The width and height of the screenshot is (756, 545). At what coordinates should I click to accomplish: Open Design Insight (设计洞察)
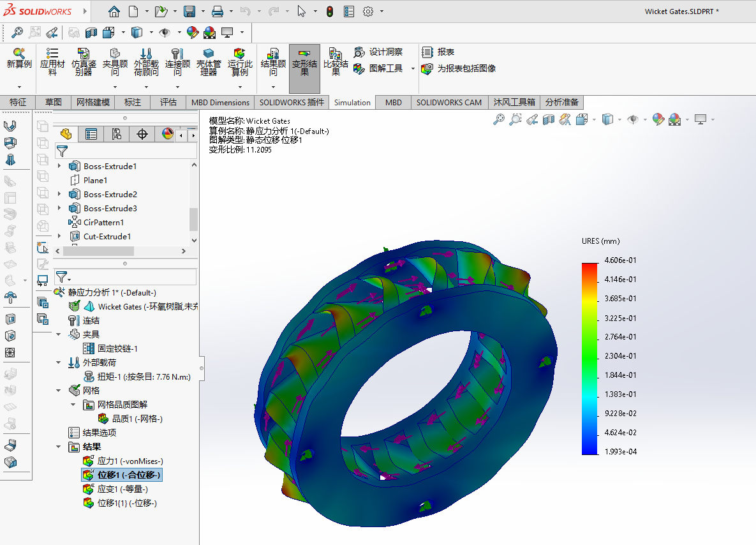tap(378, 52)
